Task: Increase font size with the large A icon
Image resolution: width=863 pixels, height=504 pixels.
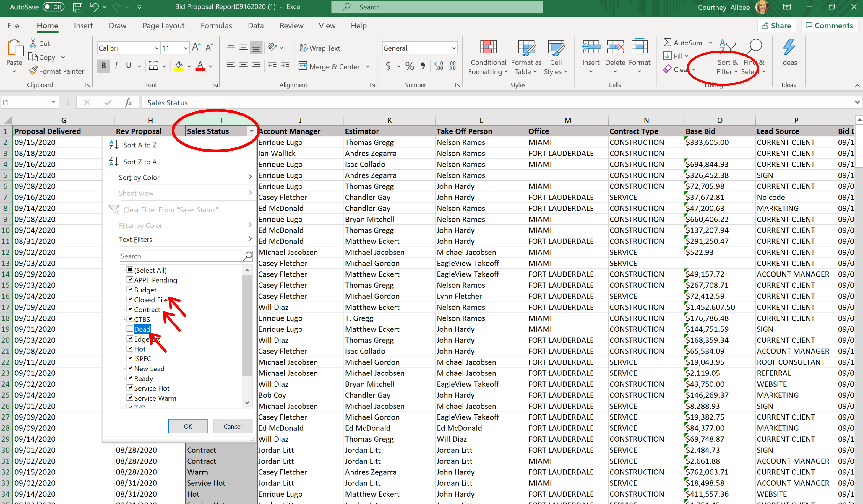Action: 196,47
